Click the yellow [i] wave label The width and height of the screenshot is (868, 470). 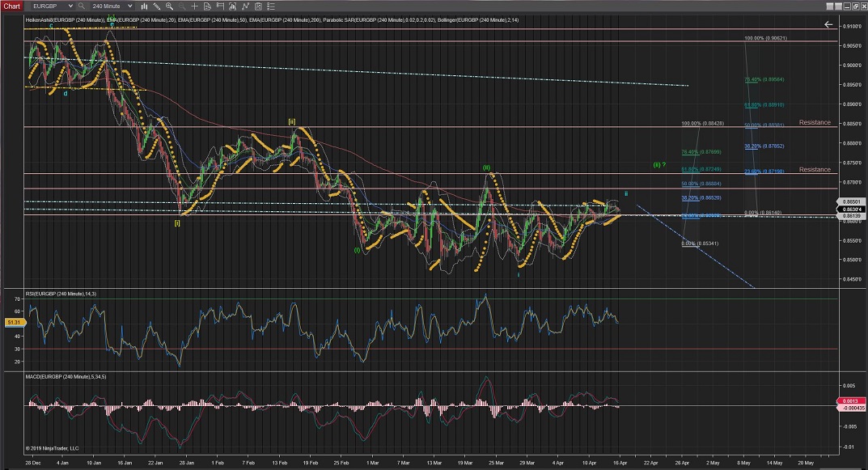(177, 223)
